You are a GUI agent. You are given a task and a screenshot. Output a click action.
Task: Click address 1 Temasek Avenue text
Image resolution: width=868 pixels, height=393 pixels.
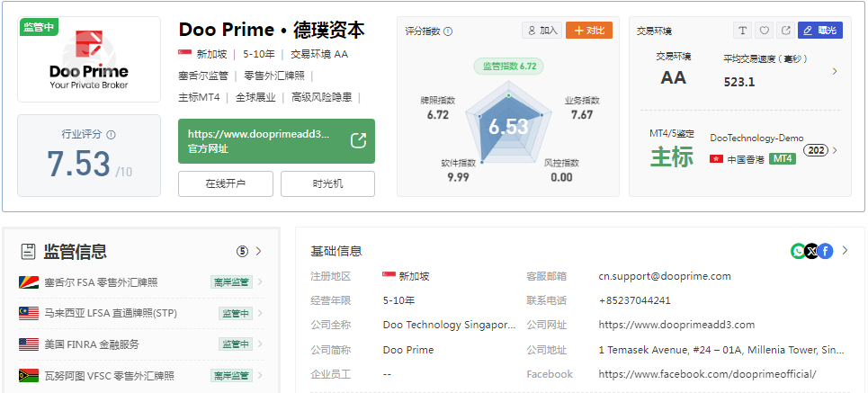click(721, 350)
